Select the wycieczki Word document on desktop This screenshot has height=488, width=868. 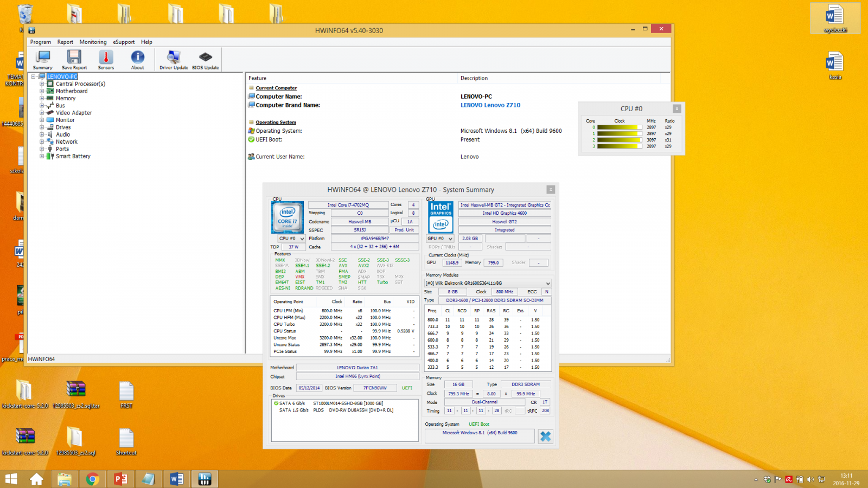pyautogui.click(x=835, y=18)
